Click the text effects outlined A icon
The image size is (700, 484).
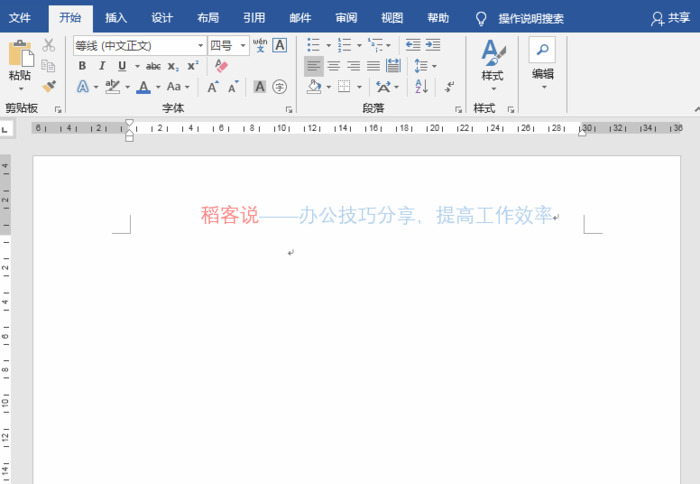(x=83, y=87)
